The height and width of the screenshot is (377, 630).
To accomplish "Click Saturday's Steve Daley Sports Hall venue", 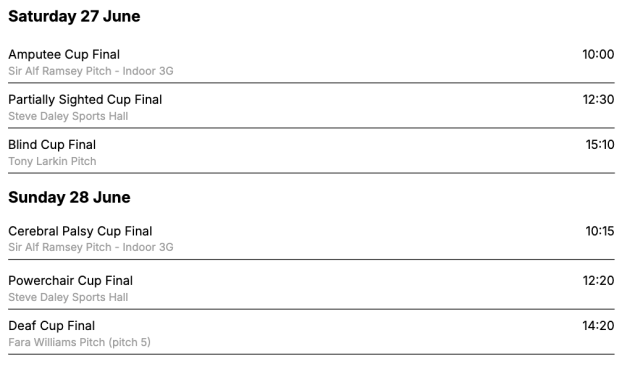I will click(x=68, y=116).
